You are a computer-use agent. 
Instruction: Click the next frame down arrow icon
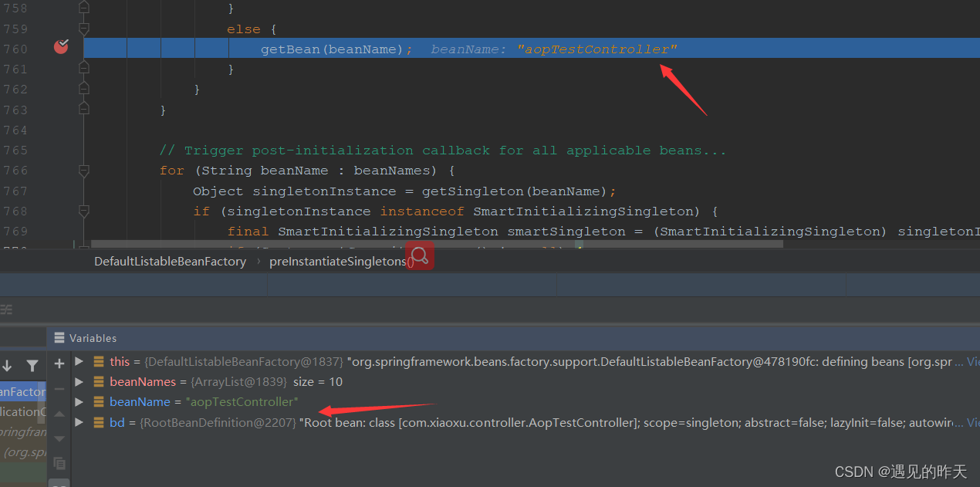pos(7,366)
